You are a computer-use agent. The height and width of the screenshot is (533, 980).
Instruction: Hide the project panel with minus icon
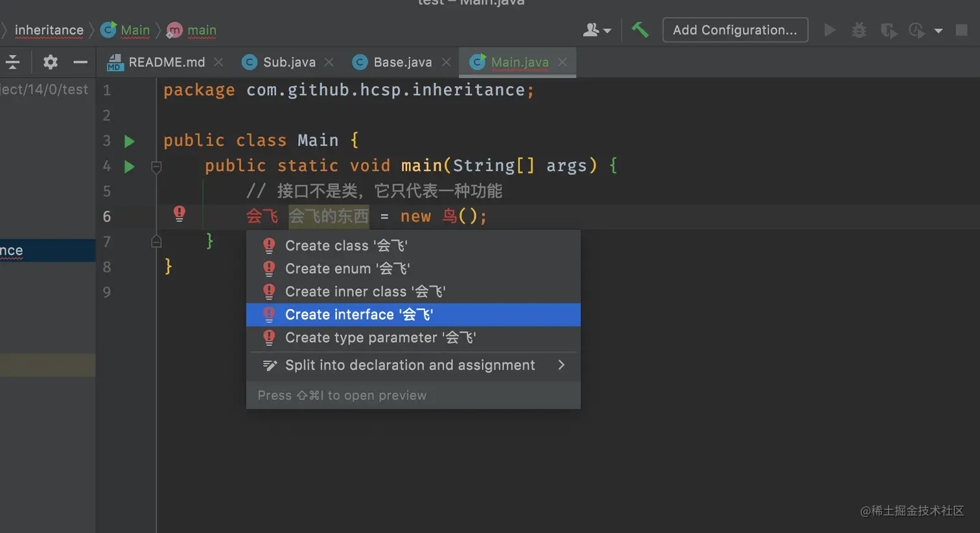coord(80,62)
